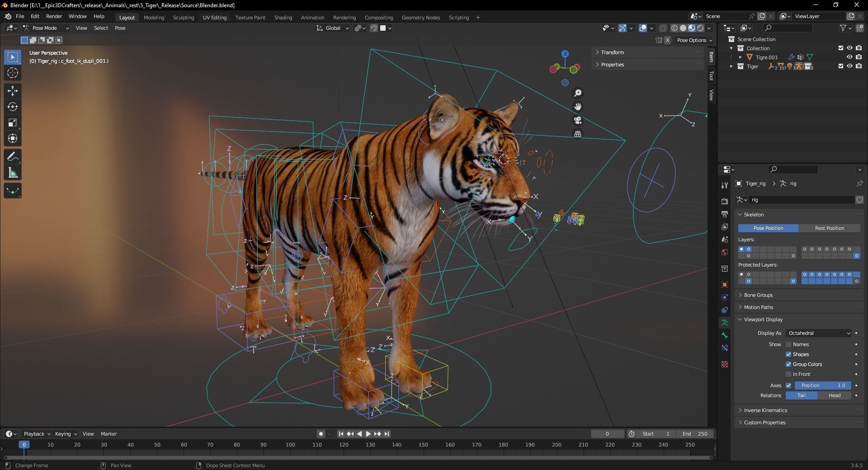Open the File menu

(x=20, y=16)
